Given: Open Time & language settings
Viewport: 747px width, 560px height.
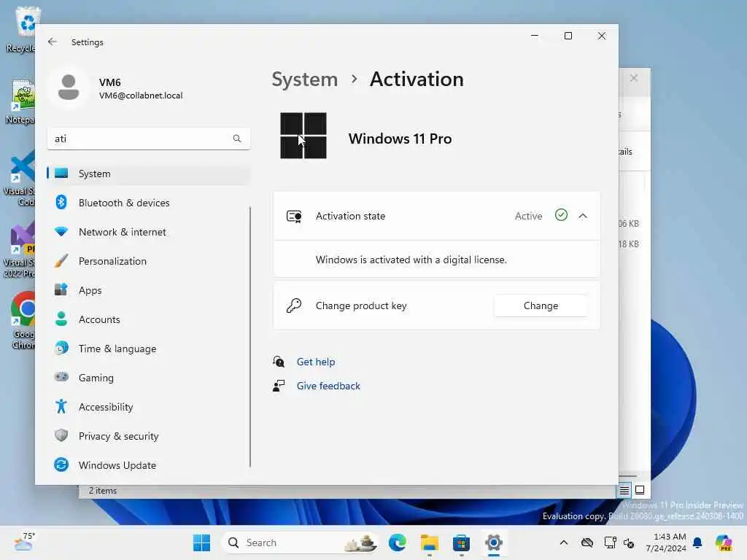Looking at the screenshot, I should coord(148,349).
